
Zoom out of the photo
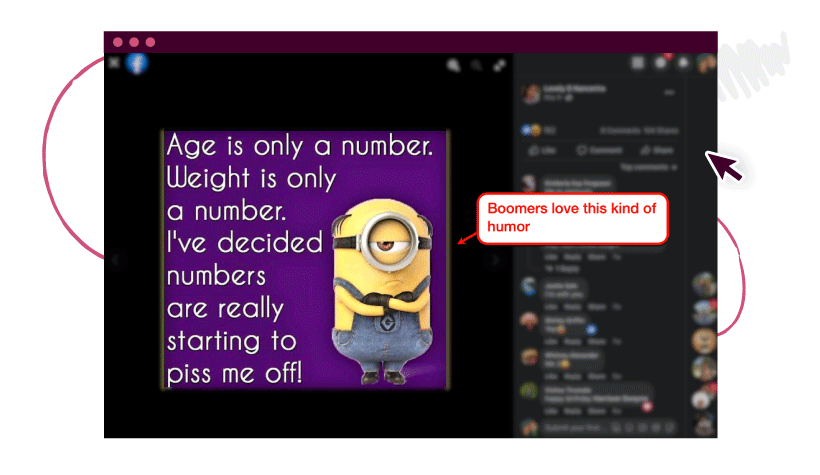(x=476, y=65)
